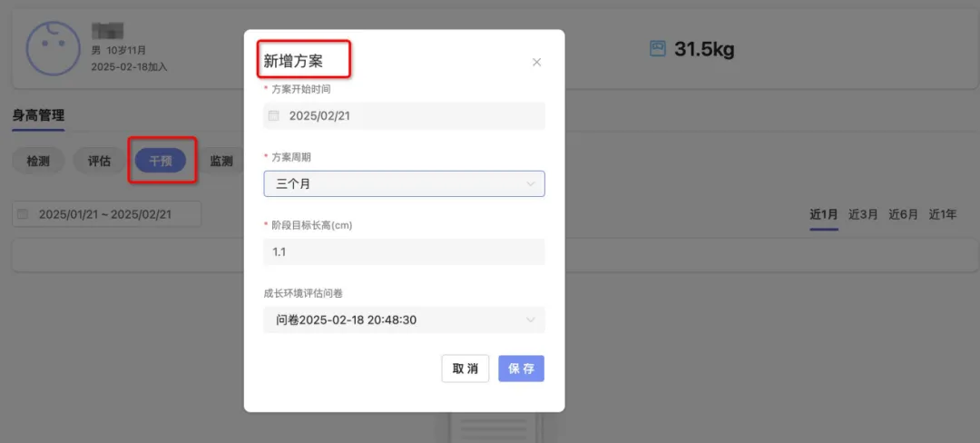Click the 男 10岁11月 patient info text

coord(119,50)
